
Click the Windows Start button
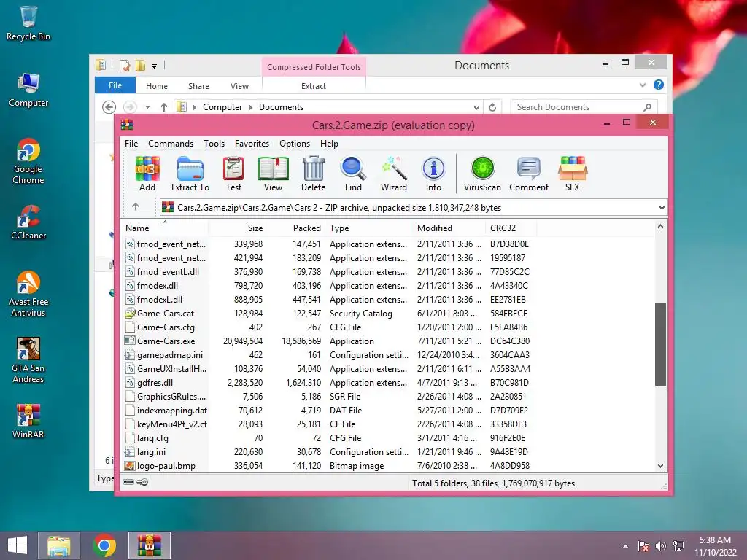tap(18, 545)
